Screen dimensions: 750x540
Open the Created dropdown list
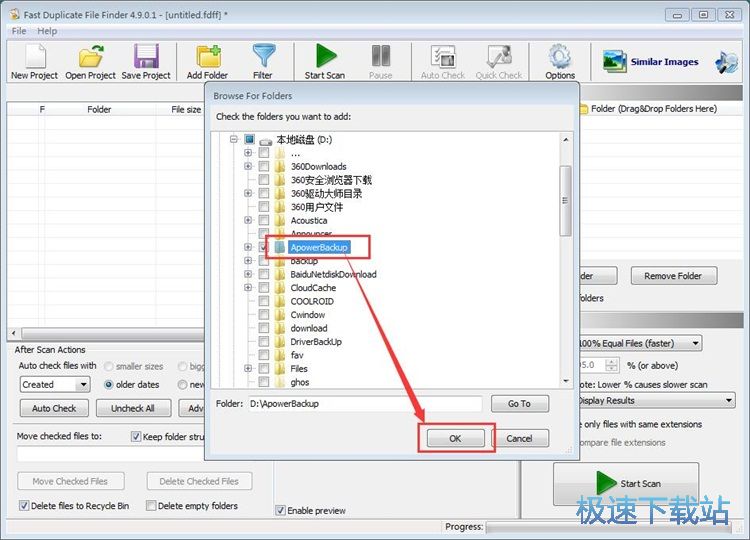tap(83, 385)
